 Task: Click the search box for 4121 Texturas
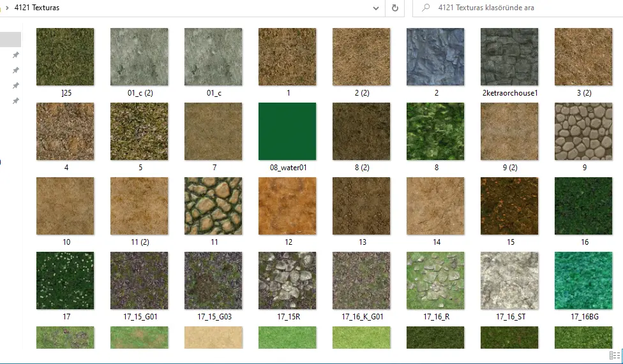[518, 8]
